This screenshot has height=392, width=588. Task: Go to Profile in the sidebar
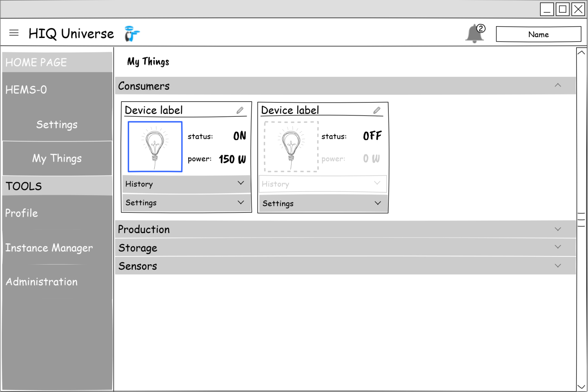[22, 213]
